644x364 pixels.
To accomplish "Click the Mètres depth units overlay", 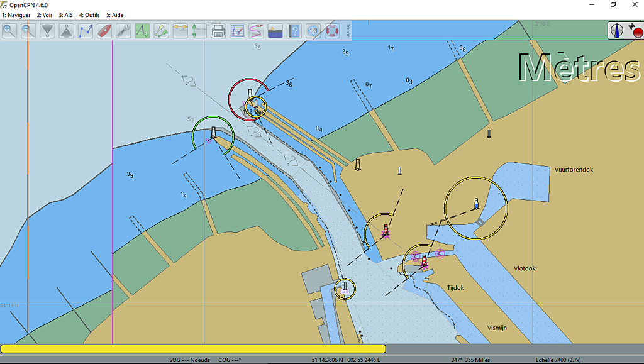I will click(579, 68).
